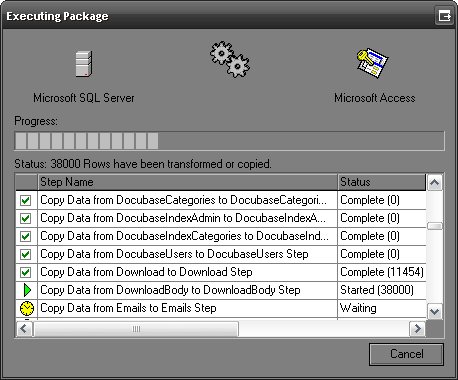This screenshot has width=458, height=380.
Task: Select 'Copy Data from DocubaseIndexCategories' step row
Action: [x=221, y=236]
